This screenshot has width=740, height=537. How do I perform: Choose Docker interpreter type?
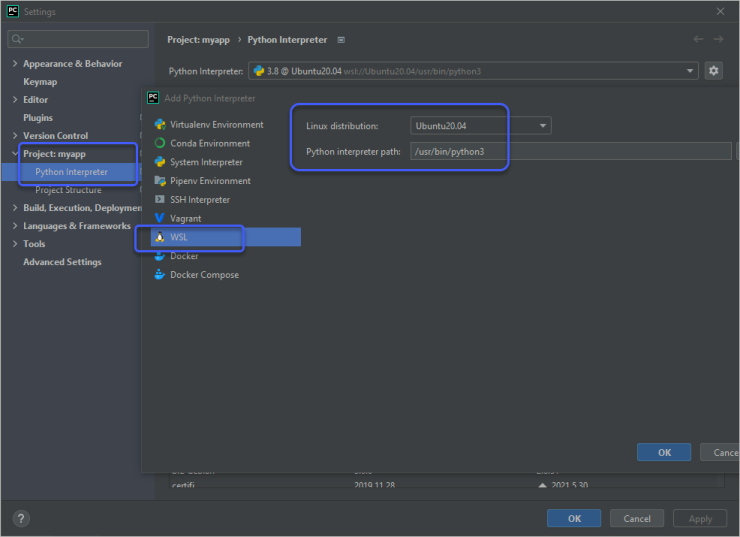184,256
